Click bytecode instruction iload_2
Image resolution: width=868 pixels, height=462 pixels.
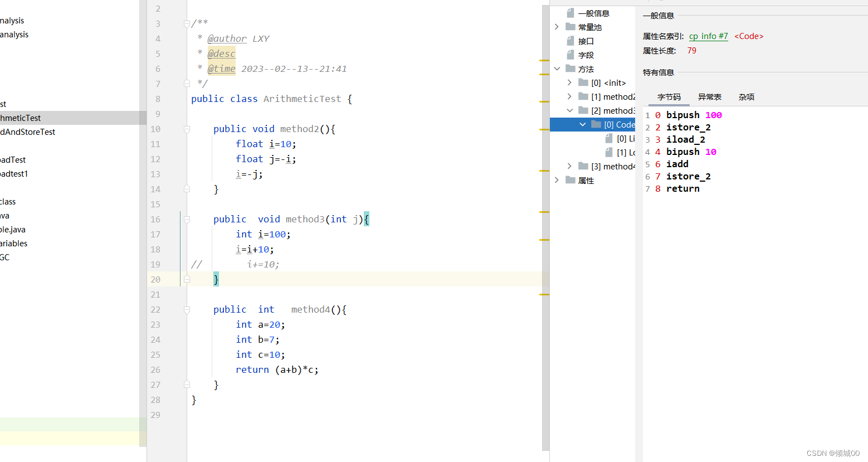tap(685, 139)
